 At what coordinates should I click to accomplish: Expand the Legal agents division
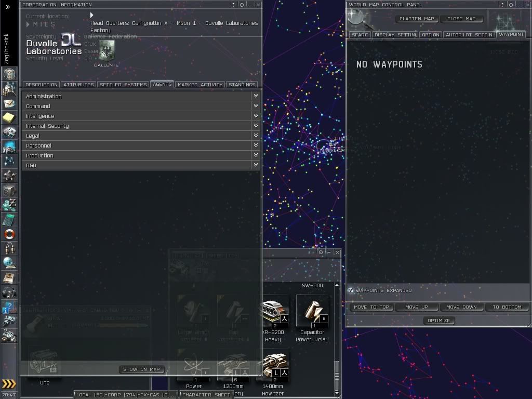coord(141,136)
